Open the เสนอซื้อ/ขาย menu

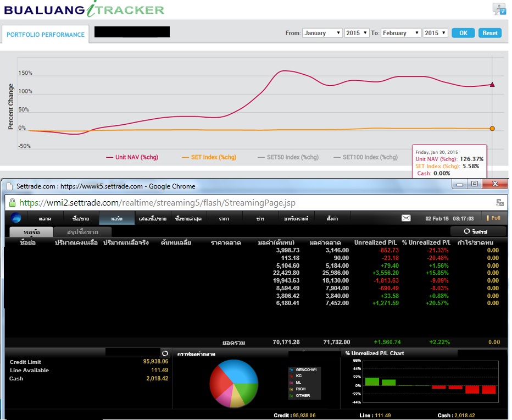coord(153,218)
